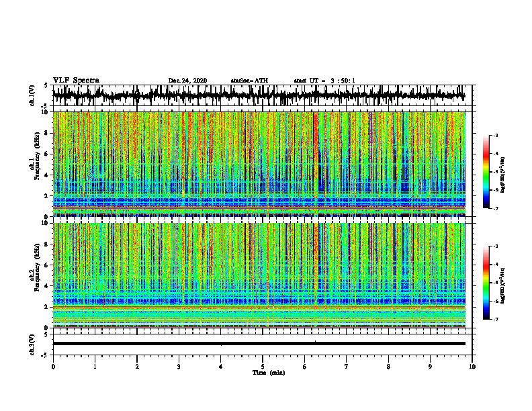Click the date "Dec. 24, 2020"
532x411 pixels.
pos(187,81)
